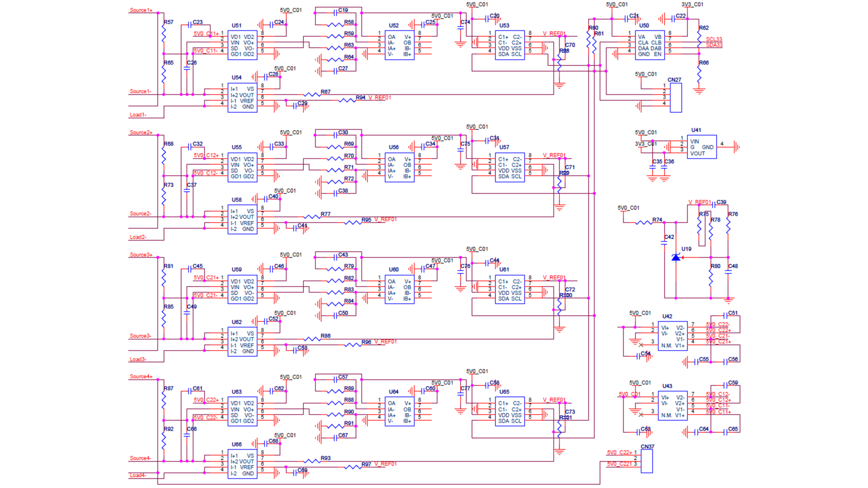
Task: Click the U63 isolator IC block
Action: (x=242, y=412)
